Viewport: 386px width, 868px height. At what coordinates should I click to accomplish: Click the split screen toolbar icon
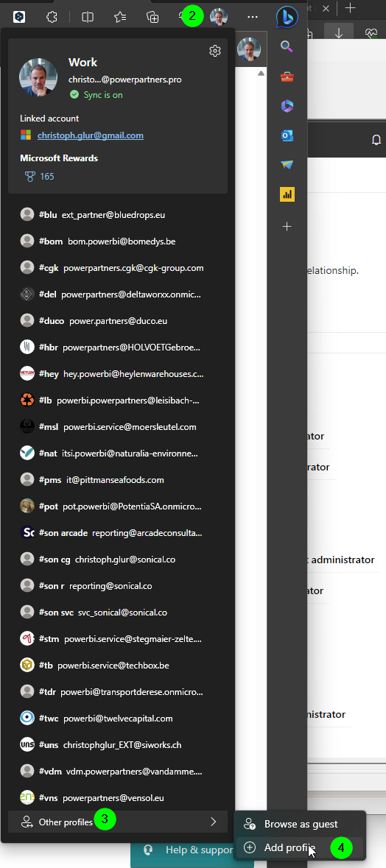coord(88,17)
